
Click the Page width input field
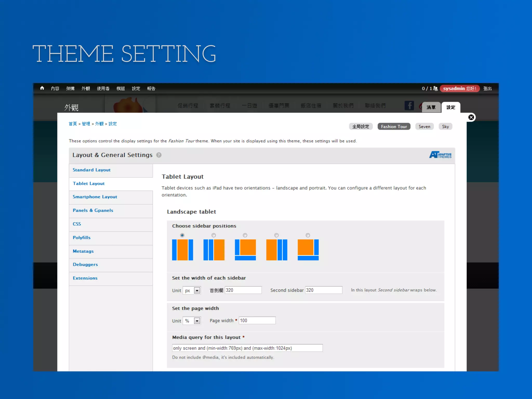point(257,321)
